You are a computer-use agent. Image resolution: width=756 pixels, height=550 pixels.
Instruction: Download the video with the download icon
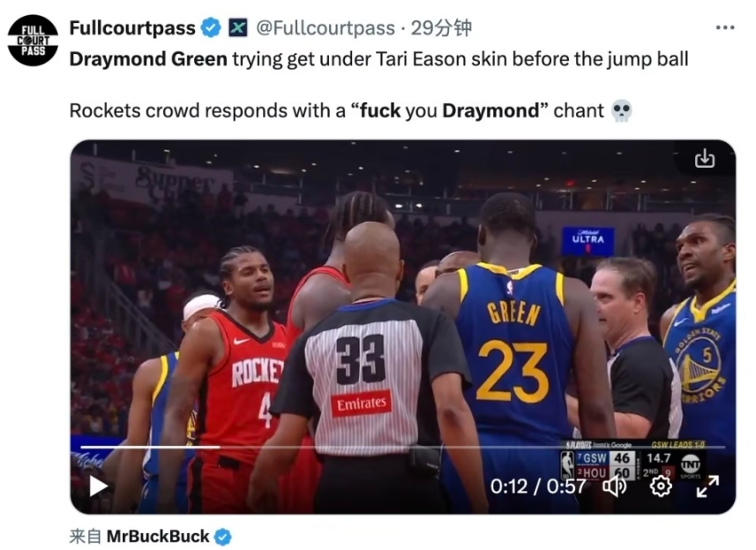coord(705,158)
